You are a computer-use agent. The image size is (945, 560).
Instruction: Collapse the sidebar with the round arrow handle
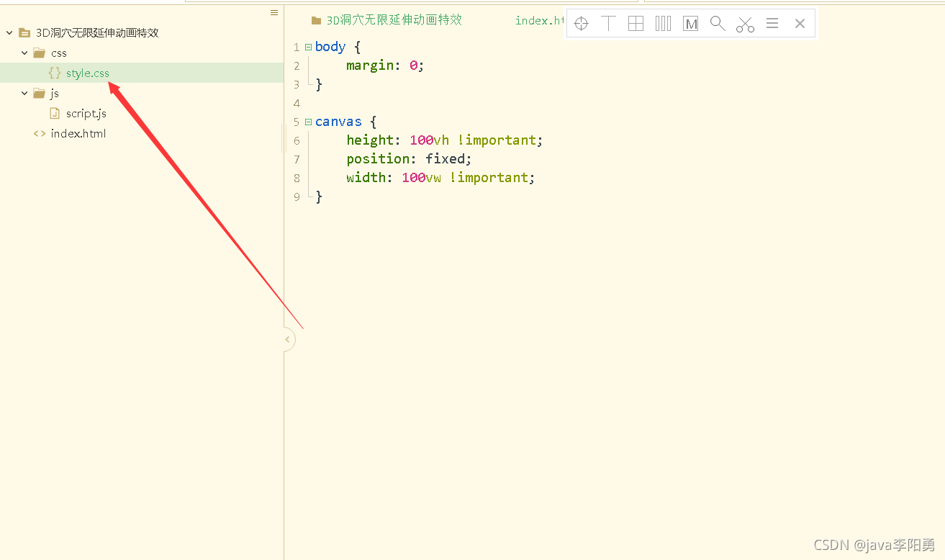(x=288, y=340)
